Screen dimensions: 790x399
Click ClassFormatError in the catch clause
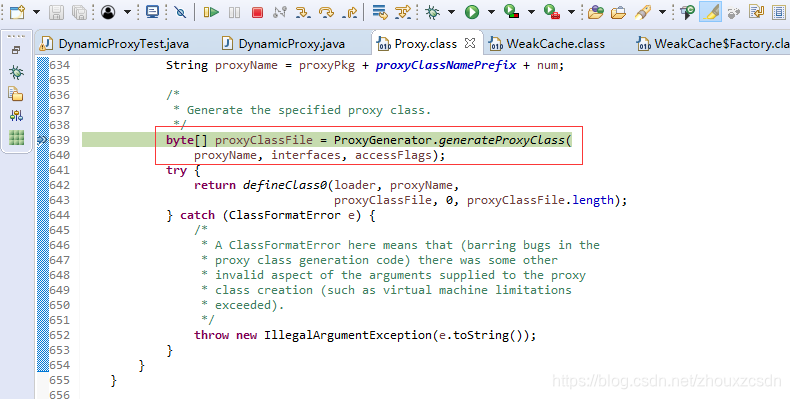pos(285,215)
